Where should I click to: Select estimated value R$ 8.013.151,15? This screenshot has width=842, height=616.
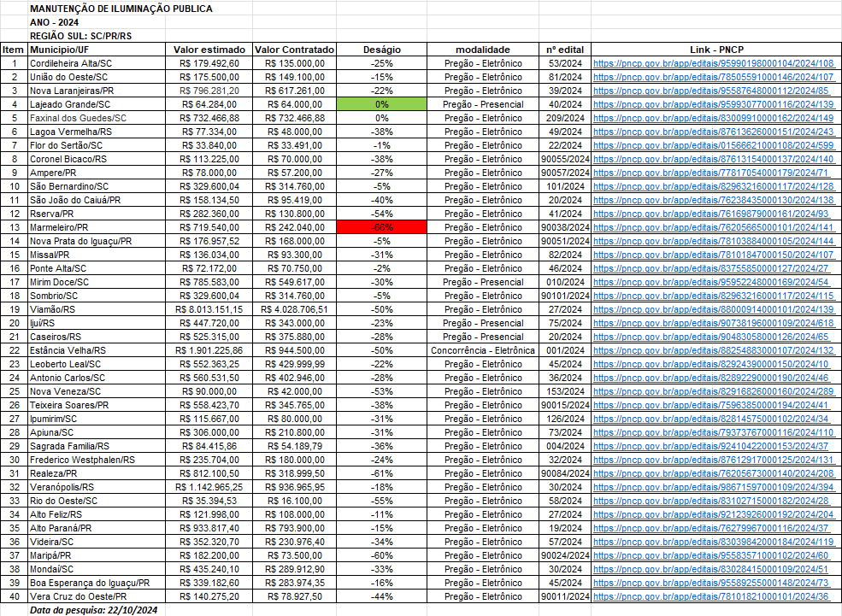coord(209,309)
